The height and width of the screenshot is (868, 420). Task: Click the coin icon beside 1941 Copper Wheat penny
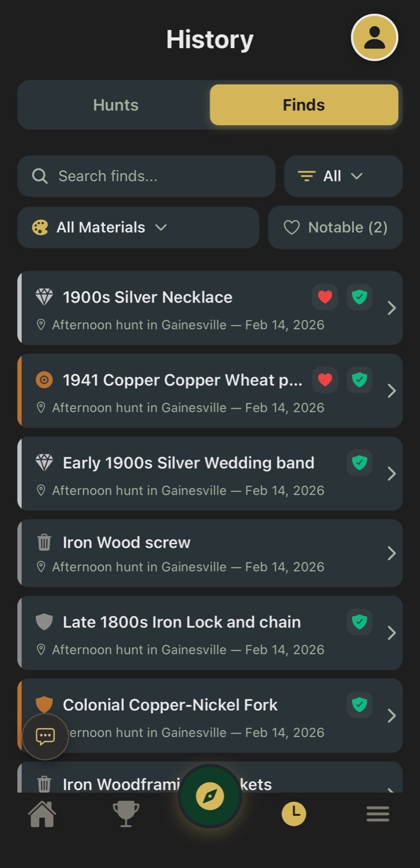(x=44, y=380)
